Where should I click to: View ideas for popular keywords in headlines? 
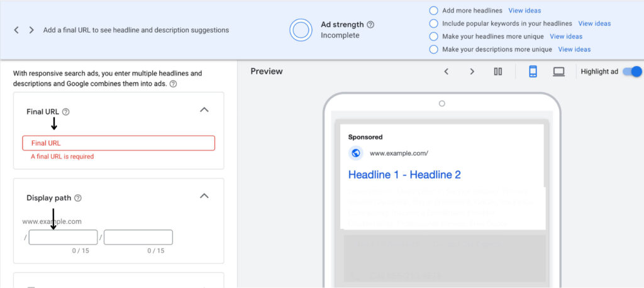(594, 23)
